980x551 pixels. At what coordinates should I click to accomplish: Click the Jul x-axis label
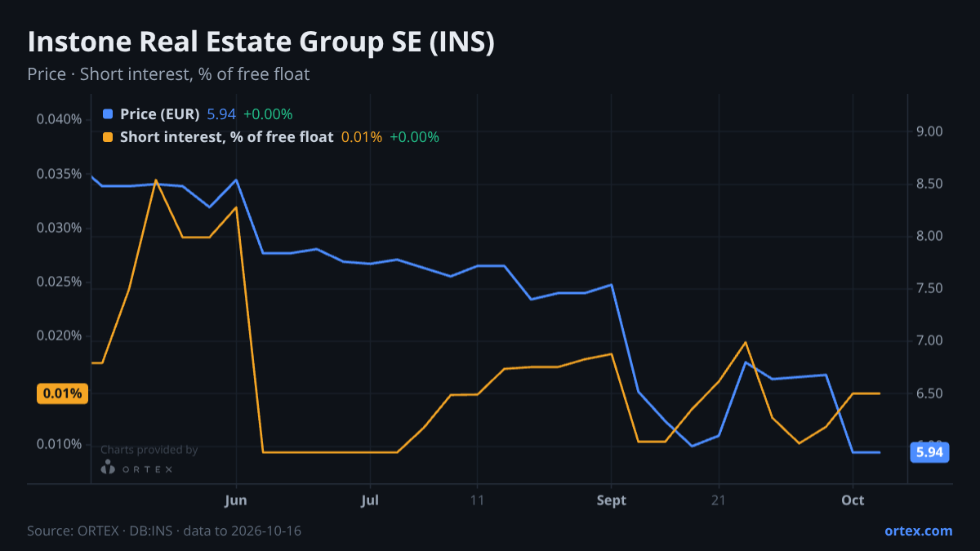pos(370,500)
